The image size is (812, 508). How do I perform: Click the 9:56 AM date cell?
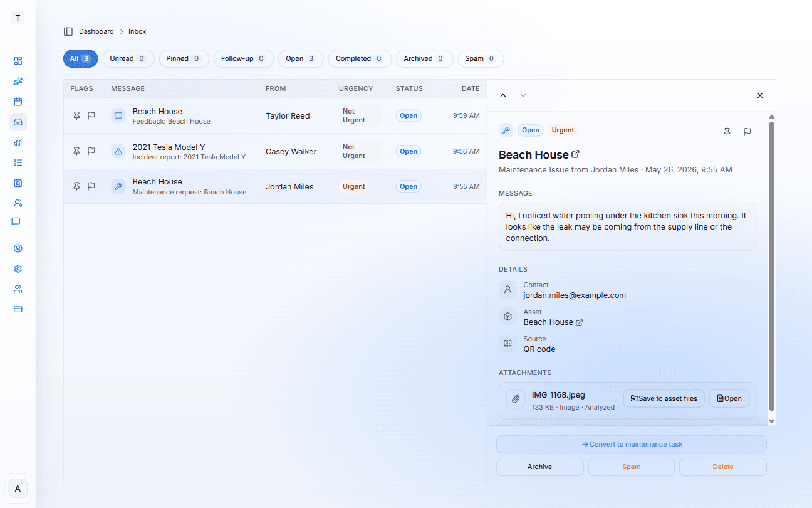(466, 151)
